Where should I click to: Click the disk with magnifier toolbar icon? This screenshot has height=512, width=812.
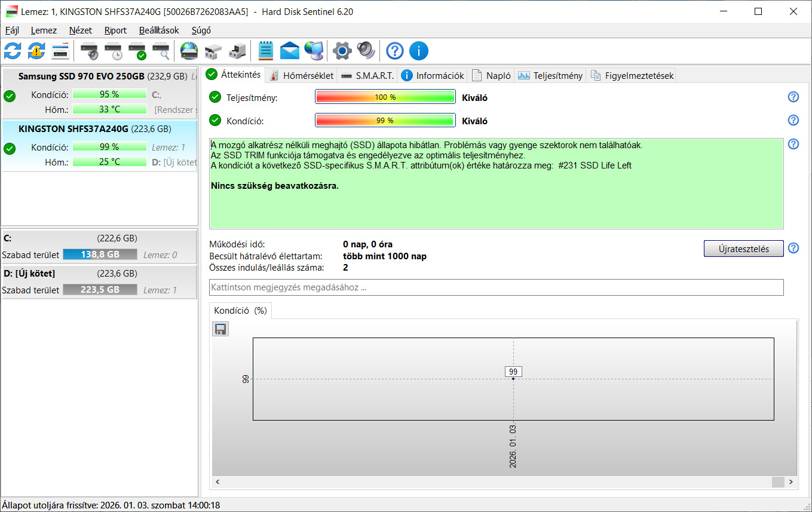[161, 51]
